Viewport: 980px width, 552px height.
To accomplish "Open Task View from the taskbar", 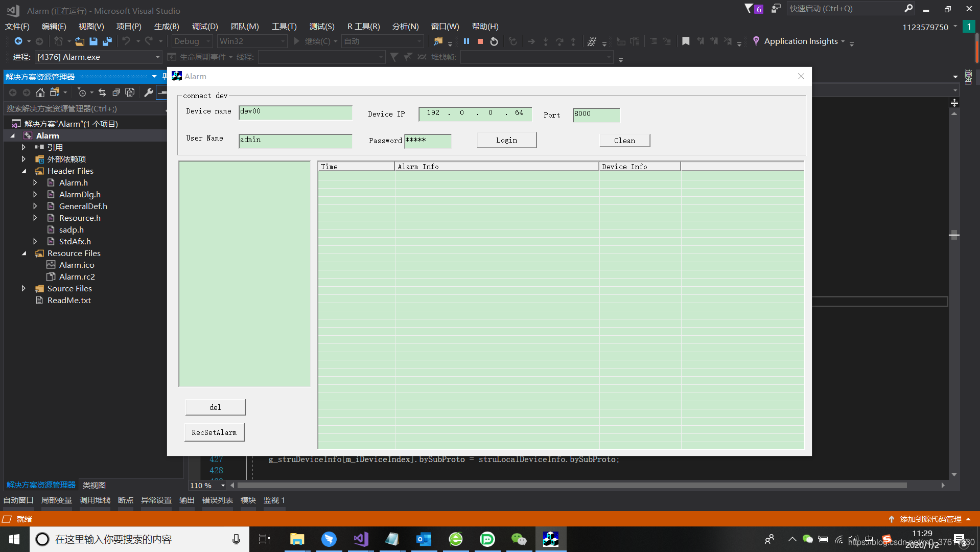I will coord(265,539).
